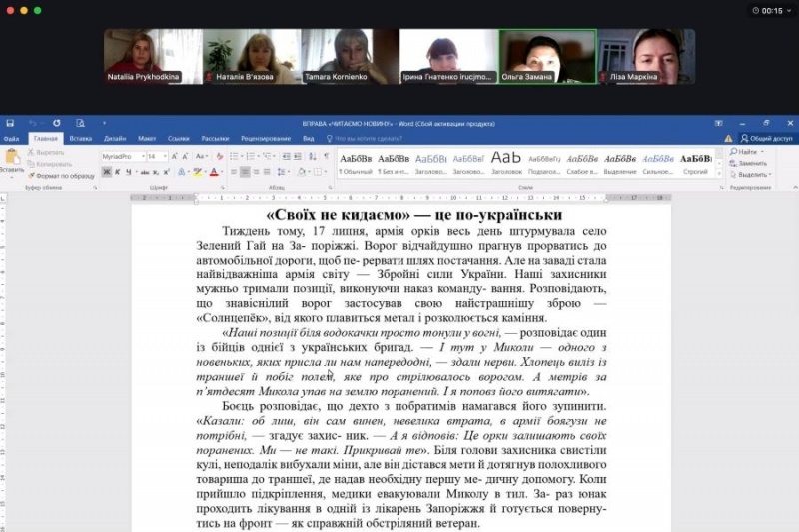Viewport: 799px width, 532px height.
Task: Toggle underline formatting (Ч)
Action: [131, 172]
